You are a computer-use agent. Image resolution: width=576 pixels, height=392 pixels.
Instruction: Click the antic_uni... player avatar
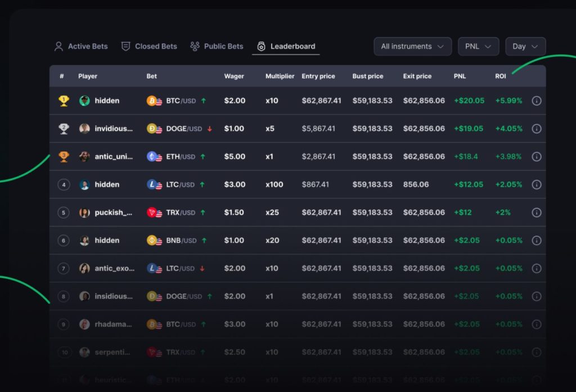pos(84,156)
